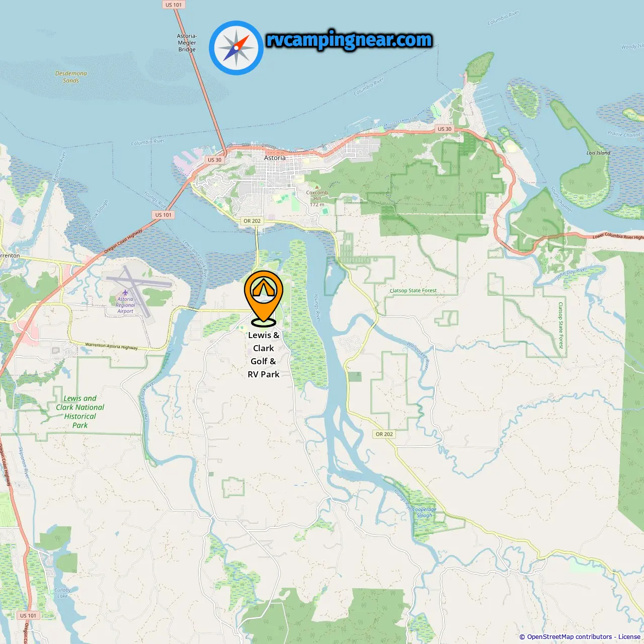Click the Desdemona Sands label
Image resolution: width=644 pixels, height=644 pixels.
[71, 77]
